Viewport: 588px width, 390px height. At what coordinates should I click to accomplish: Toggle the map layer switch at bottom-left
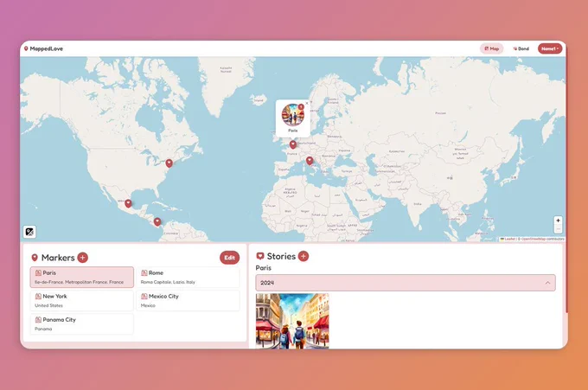29,232
